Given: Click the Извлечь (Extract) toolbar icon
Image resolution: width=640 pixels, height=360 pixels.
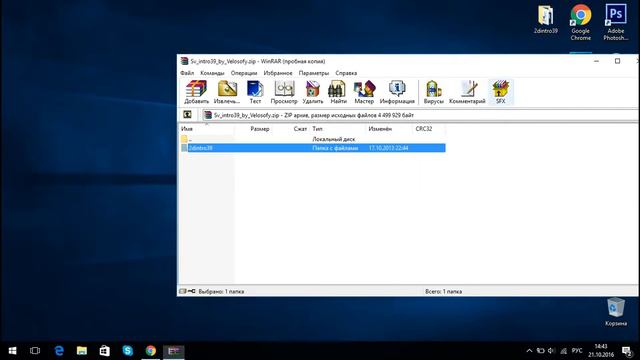Looking at the screenshot, I should pyautogui.click(x=227, y=92).
